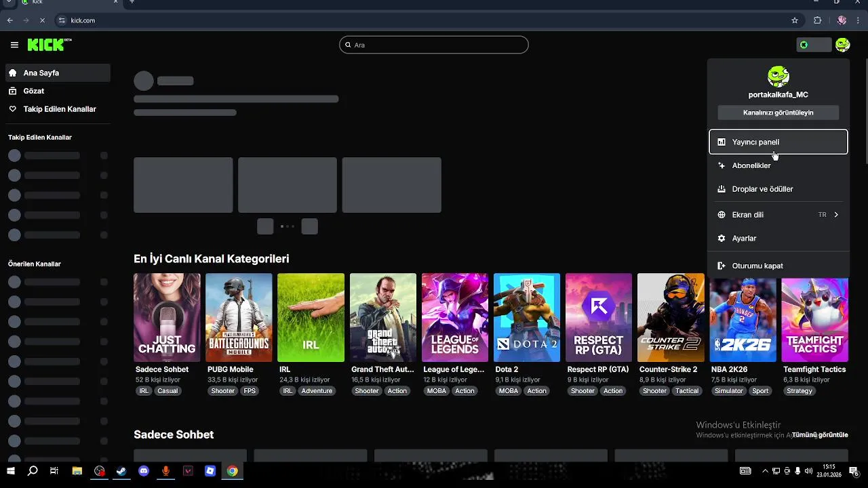
Task: Open Gözat in the sidebar
Action: [x=58, y=91]
